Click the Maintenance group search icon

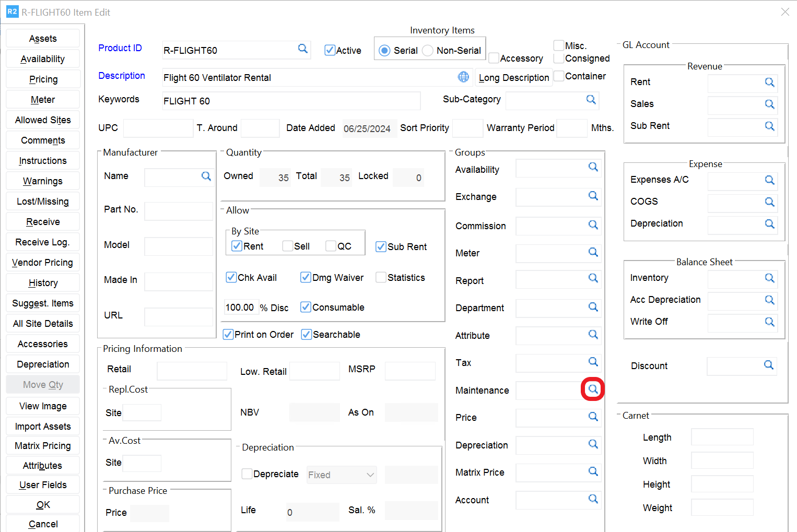click(593, 389)
